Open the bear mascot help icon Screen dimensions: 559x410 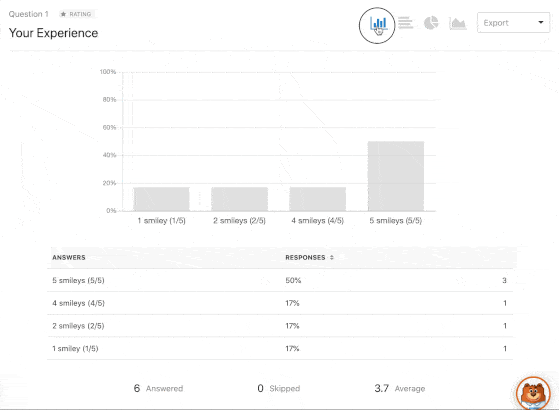(x=533, y=393)
